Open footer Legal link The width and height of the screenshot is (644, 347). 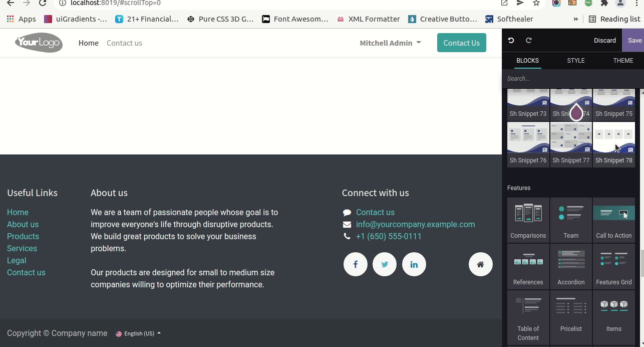coord(17,260)
